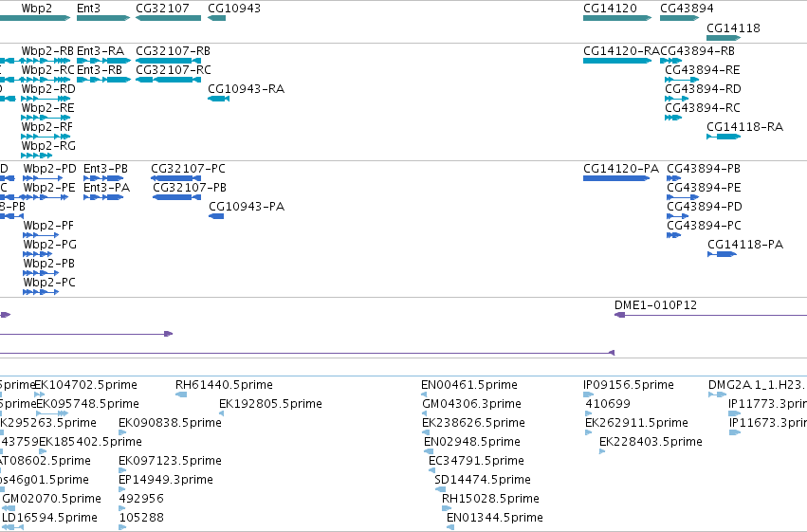Click the CG43894 gene arrow

(x=679, y=18)
